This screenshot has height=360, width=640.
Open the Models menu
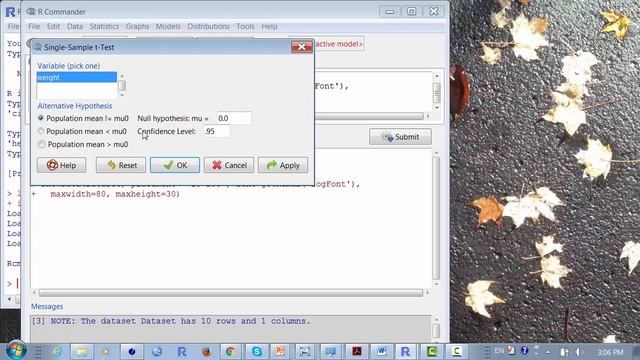point(168,26)
